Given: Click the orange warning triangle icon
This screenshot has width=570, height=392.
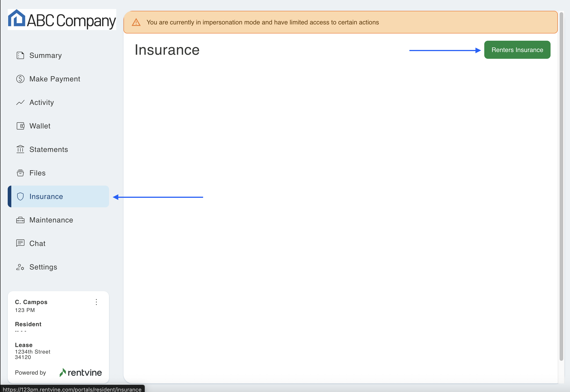Looking at the screenshot, I should (136, 22).
